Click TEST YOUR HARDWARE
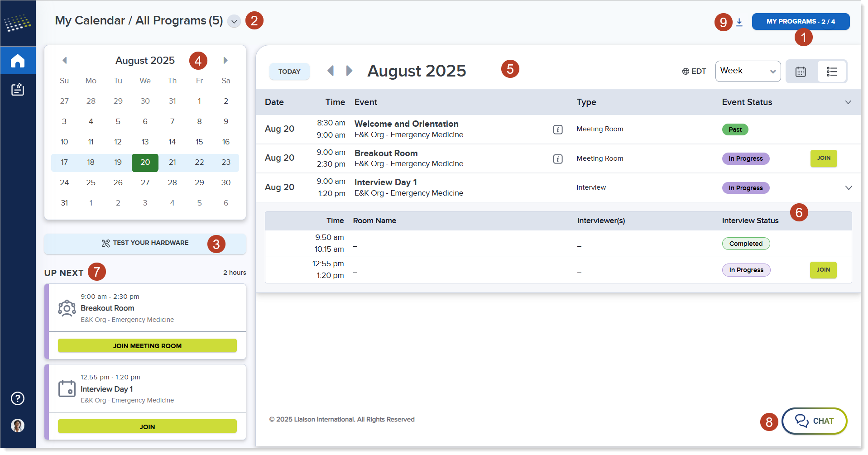This screenshot has height=455, width=868. pyautogui.click(x=144, y=243)
